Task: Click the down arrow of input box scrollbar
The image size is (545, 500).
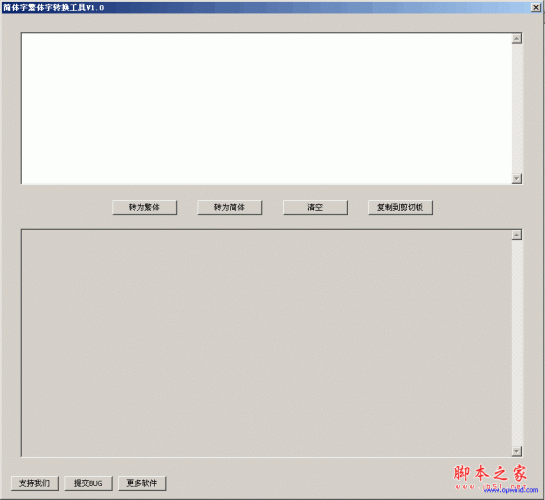Action: (x=517, y=179)
